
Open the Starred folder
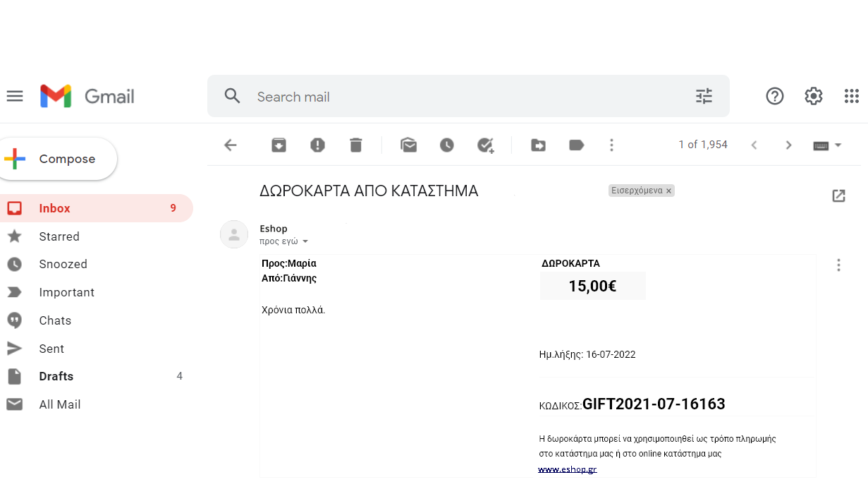coord(59,236)
